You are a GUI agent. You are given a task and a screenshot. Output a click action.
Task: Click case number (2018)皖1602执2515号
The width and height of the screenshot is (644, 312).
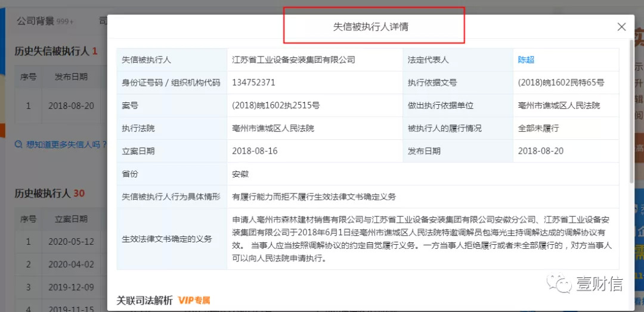[x=275, y=105]
